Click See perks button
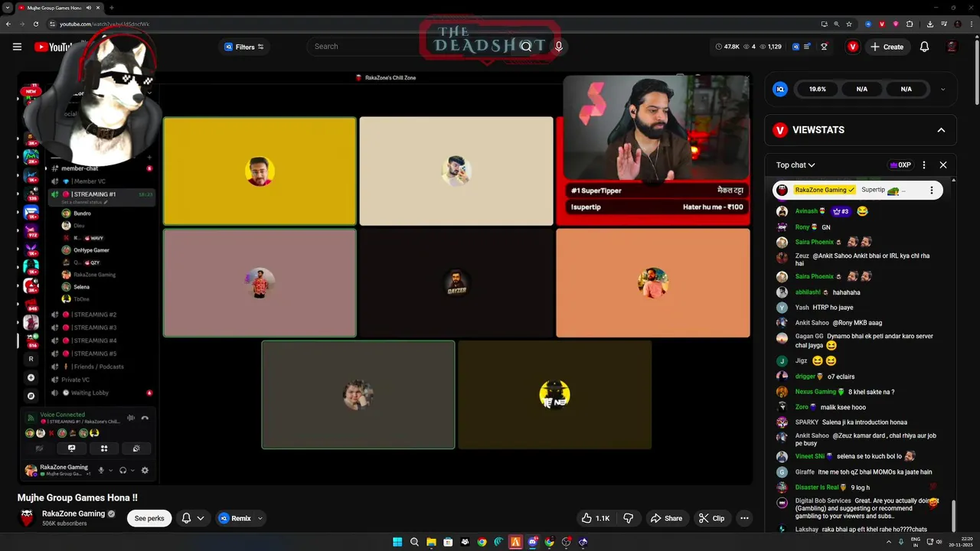 [149, 518]
